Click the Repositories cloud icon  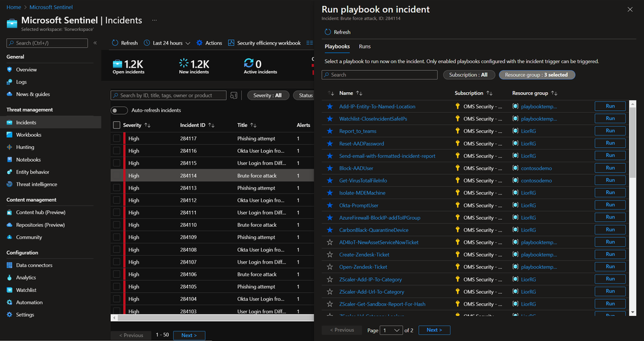(x=10, y=225)
